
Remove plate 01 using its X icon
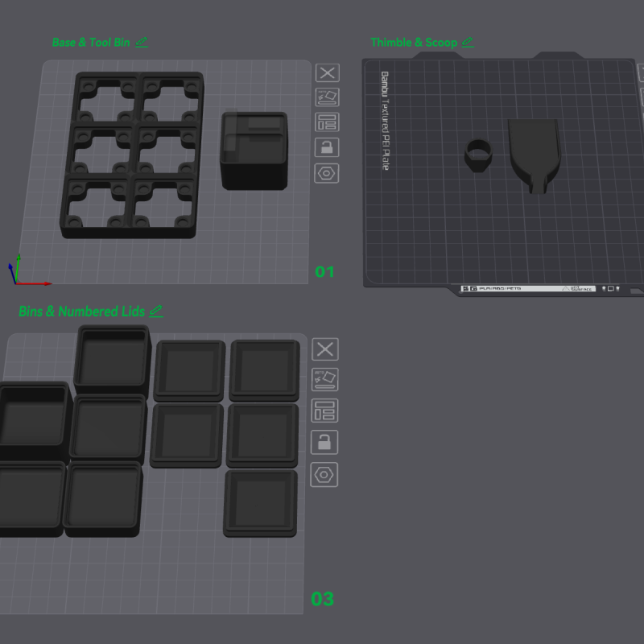327,73
